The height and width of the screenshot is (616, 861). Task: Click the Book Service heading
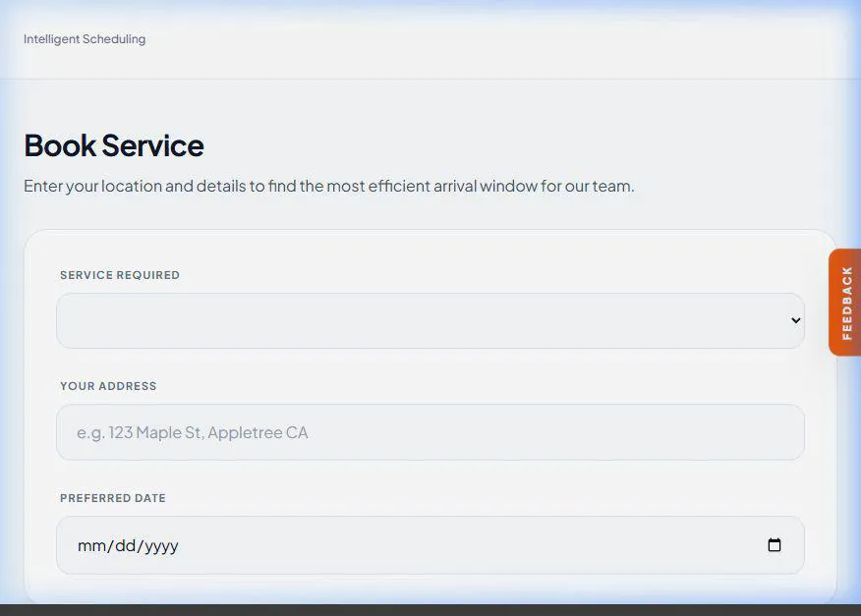click(x=114, y=145)
